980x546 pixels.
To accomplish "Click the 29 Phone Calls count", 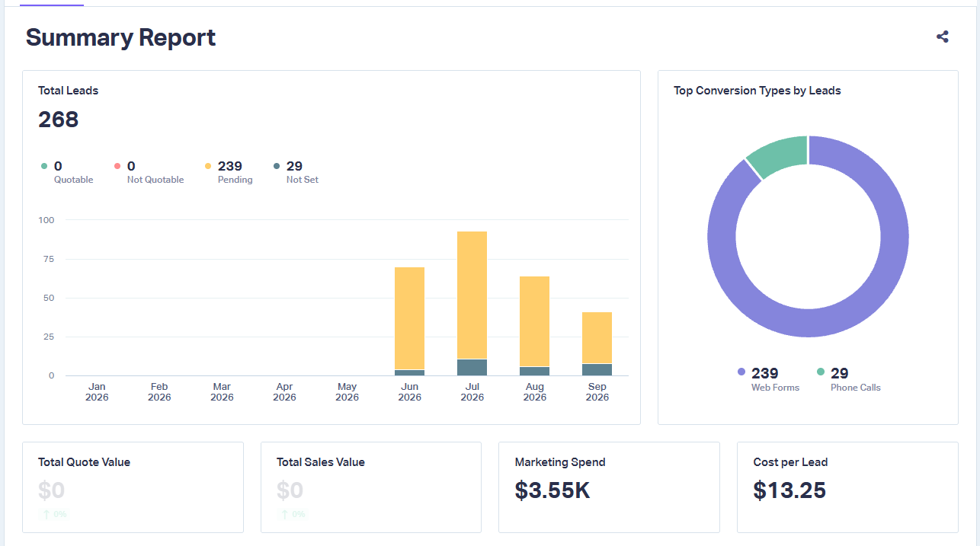I will pos(839,373).
